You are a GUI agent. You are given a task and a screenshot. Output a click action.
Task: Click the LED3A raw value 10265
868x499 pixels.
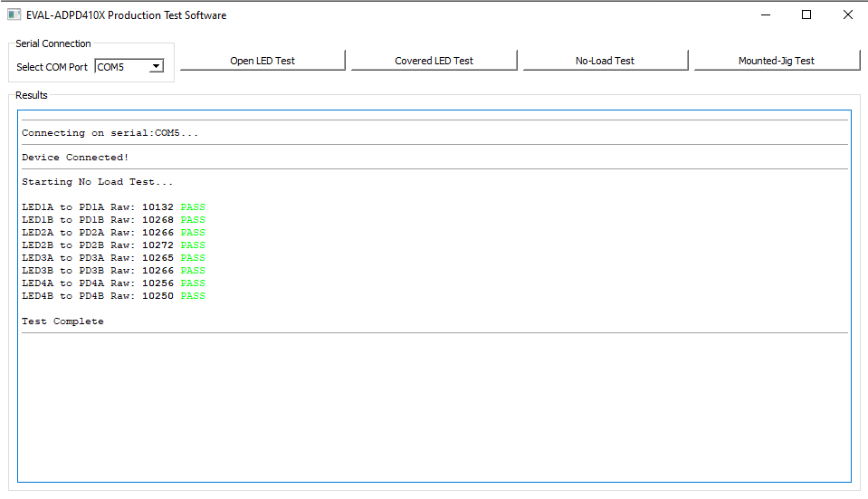[x=157, y=258]
